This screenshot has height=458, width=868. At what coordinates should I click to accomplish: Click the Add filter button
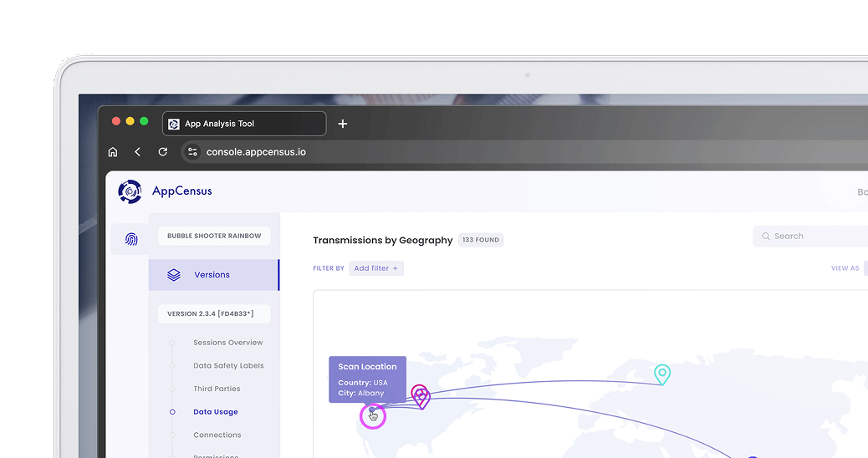point(376,268)
